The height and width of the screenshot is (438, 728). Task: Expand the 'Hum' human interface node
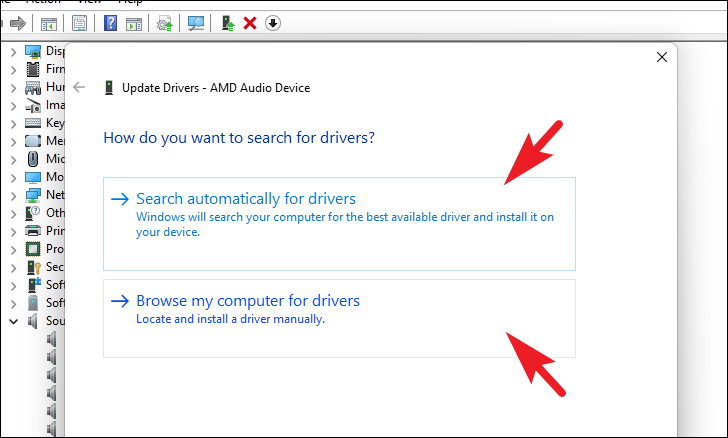(13, 88)
